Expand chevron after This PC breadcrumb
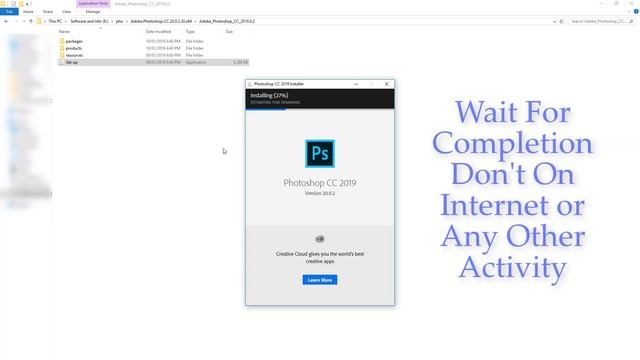Viewport: 640px width, 360px height. [x=66, y=21]
